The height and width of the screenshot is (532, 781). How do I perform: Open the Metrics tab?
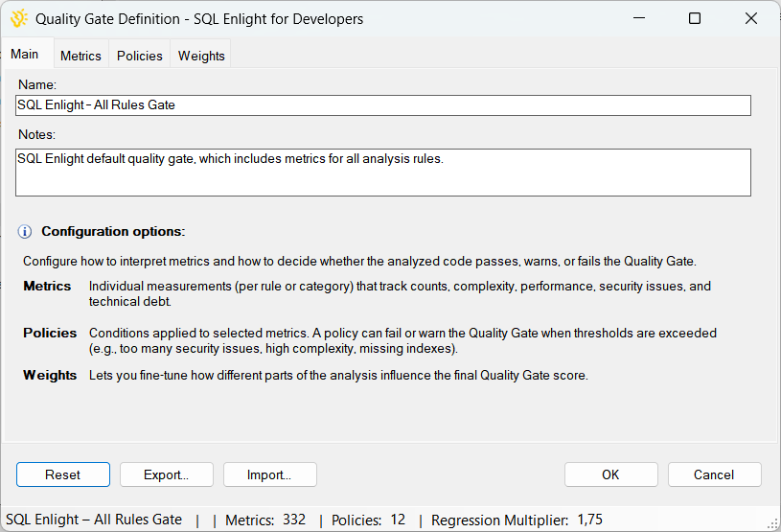point(80,56)
